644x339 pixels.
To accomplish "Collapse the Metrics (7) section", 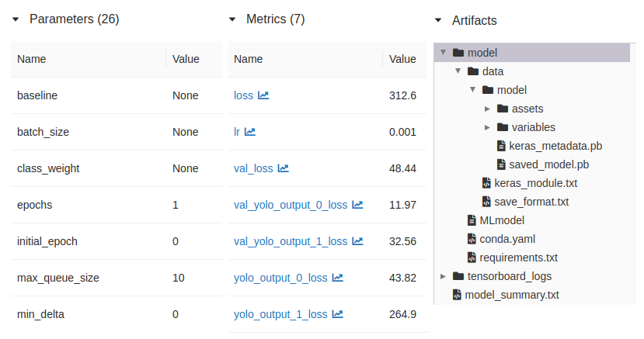I will pos(232,19).
